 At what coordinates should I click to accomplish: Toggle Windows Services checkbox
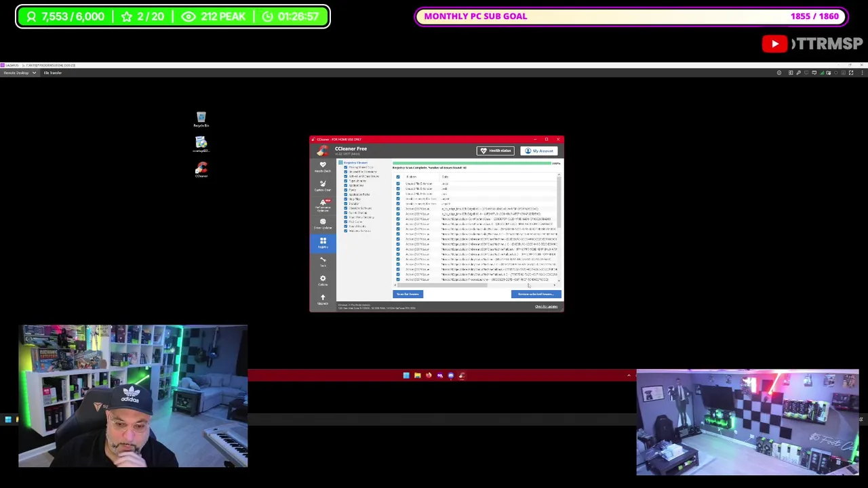click(346, 230)
